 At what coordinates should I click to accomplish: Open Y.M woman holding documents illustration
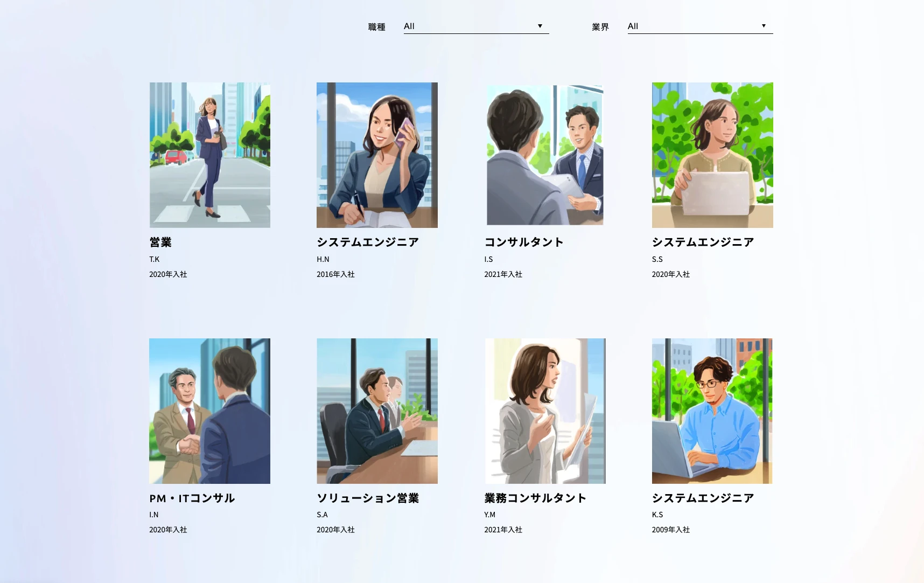(x=544, y=411)
